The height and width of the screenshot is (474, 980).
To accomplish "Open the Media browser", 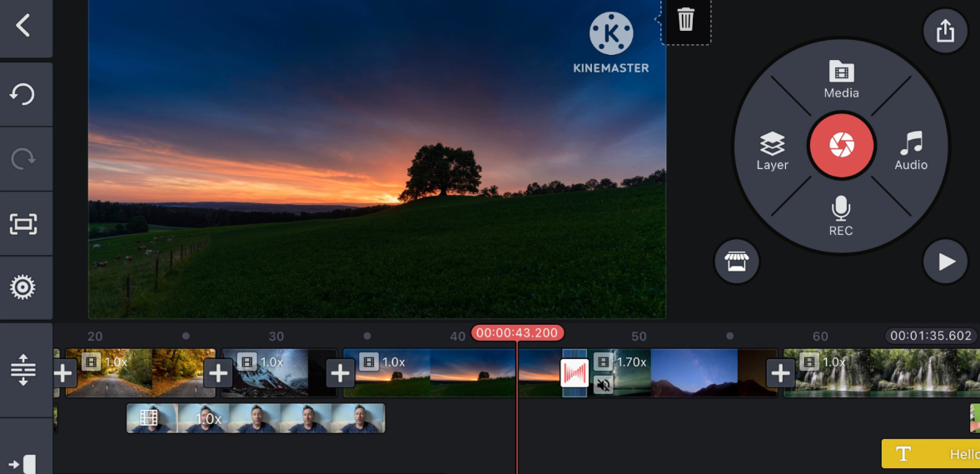I will [x=841, y=80].
